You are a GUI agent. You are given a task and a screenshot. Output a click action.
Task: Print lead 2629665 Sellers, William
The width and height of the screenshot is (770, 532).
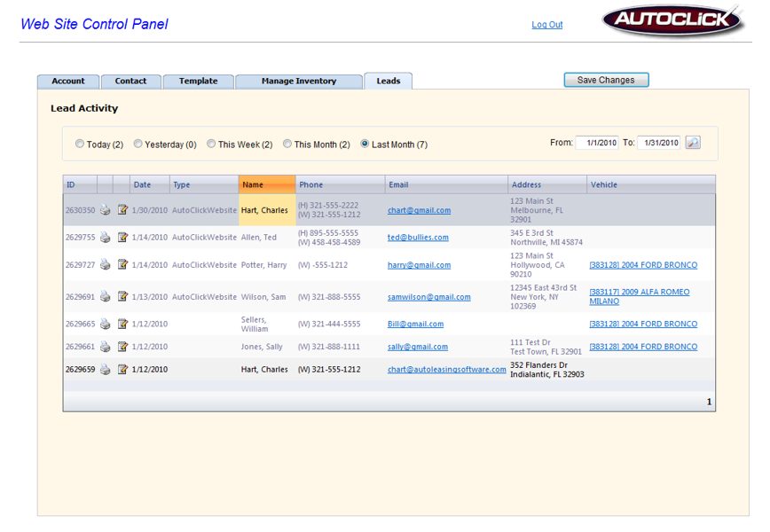[105, 324]
